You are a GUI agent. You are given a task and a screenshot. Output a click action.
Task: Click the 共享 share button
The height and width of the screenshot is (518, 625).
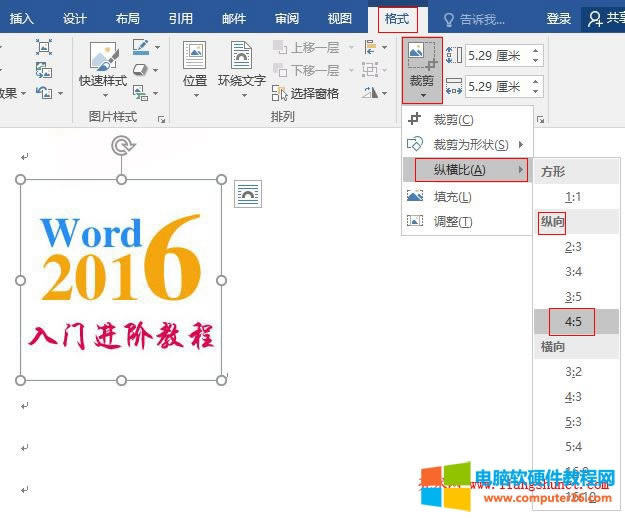605,18
